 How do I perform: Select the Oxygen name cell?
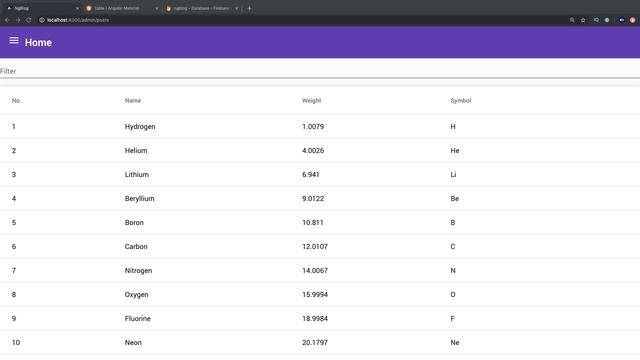click(136, 295)
